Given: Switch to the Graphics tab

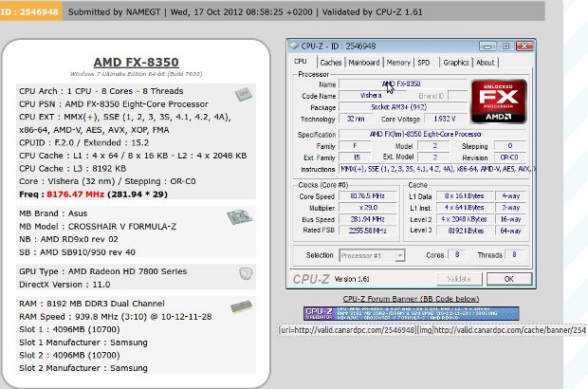Looking at the screenshot, I should (456, 63).
